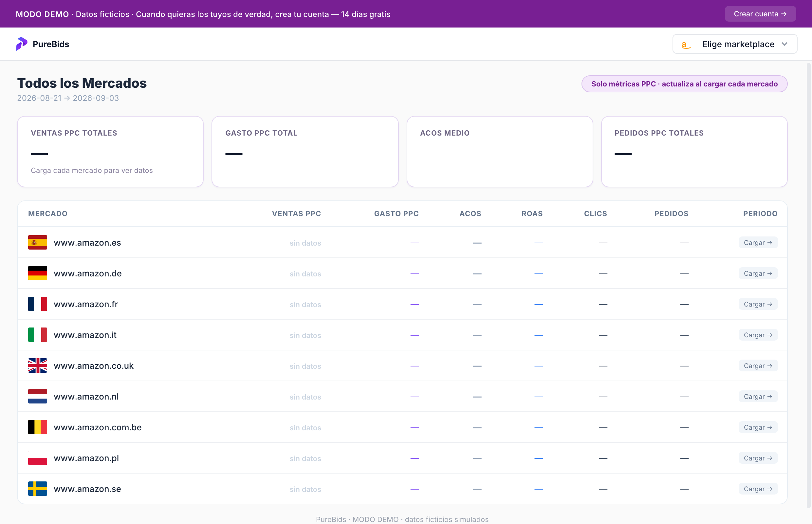Select the www.amazon.pl market name
The height and width of the screenshot is (524, 812).
tap(86, 458)
